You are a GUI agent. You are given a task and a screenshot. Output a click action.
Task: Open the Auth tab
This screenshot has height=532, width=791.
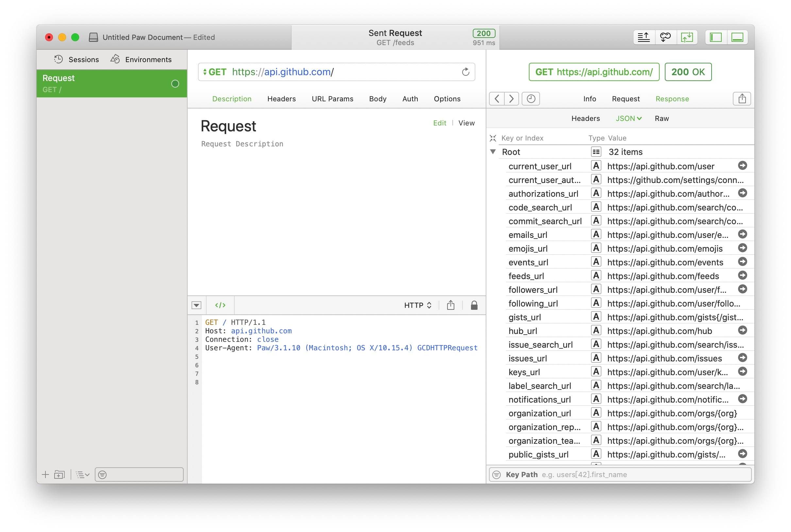[410, 99]
